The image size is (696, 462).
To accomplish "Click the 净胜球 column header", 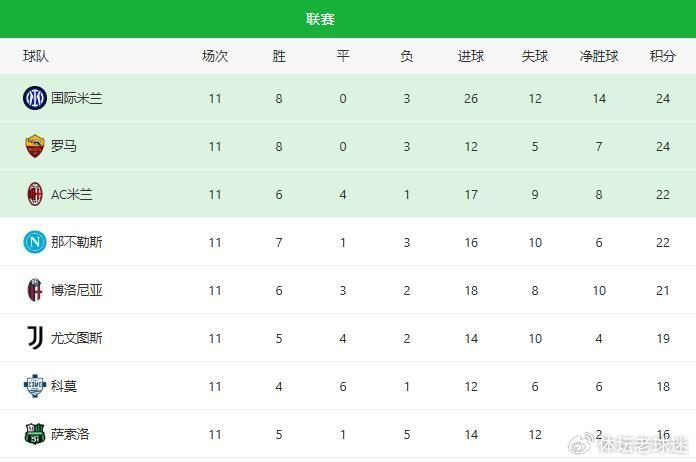I will pyautogui.click(x=599, y=56).
